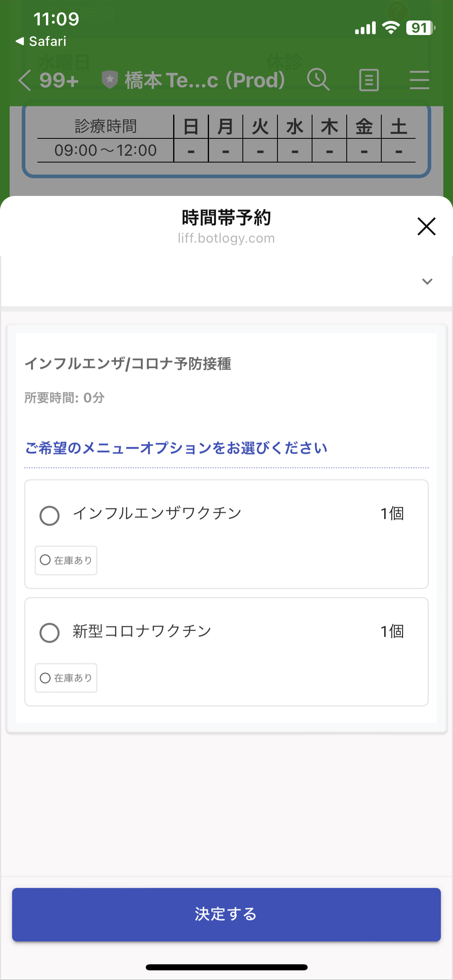Tap the インフルエンザ/コロナ予防接種 menu heading

click(128, 364)
